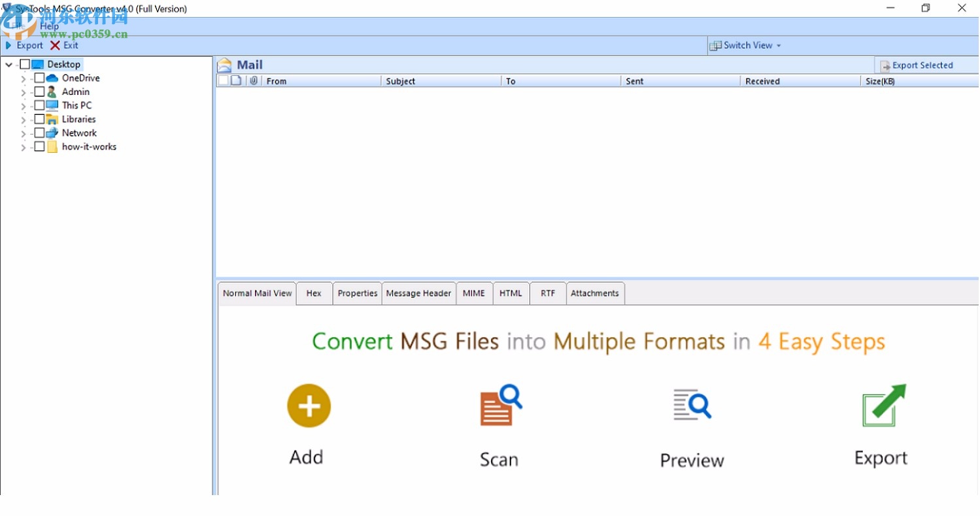Click the Export Selected button

(922, 65)
